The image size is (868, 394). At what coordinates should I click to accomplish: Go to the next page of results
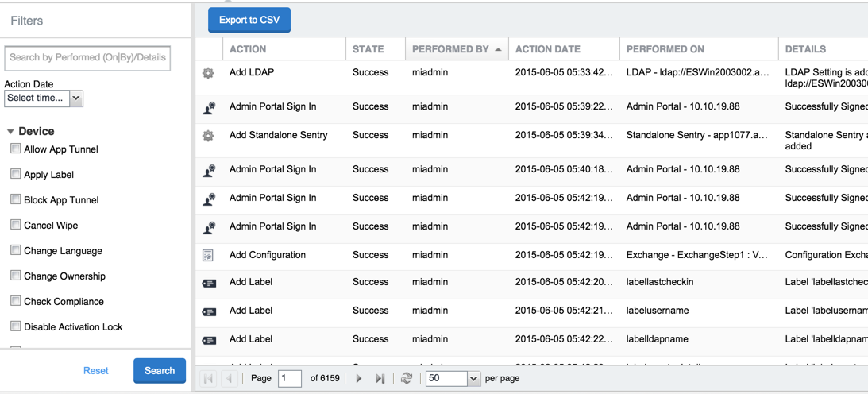(359, 379)
